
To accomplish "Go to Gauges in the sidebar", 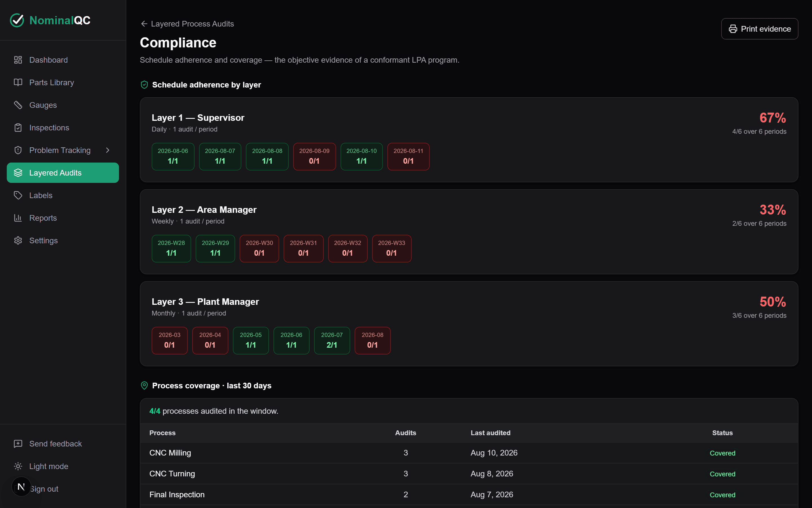I will point(63,105).
